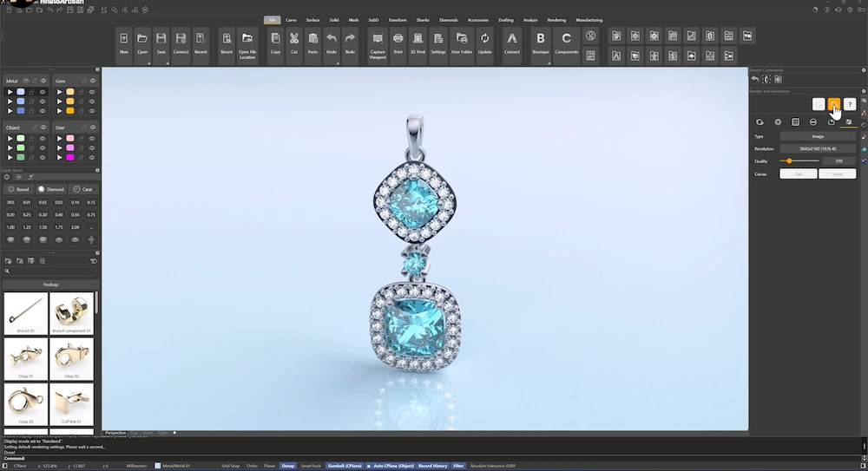Click the User Folder icon
This screenshot has height=471, width=868.
tap(462, 44)
